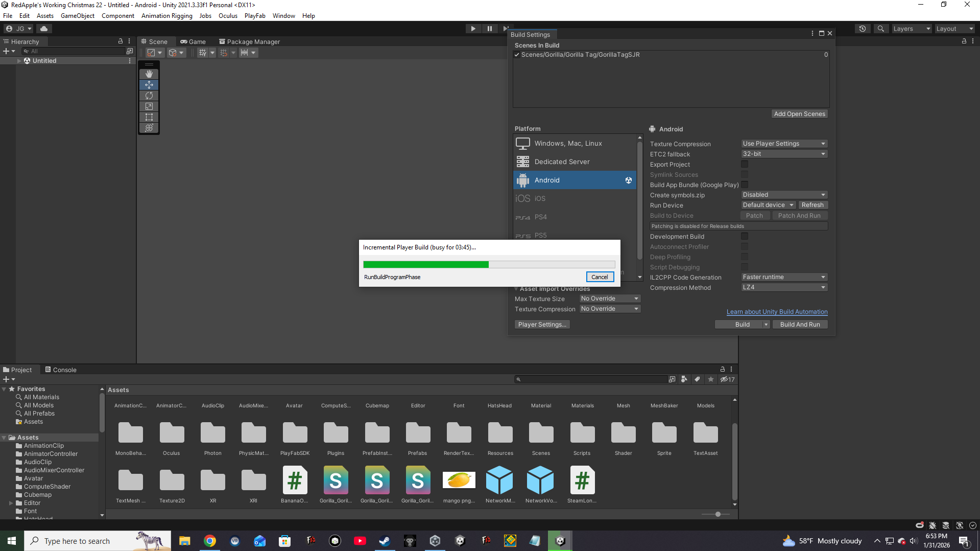
Task: Open the BananaOS script asset
Action: click(295, 480)
